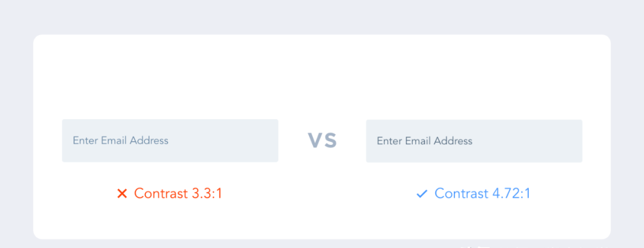Click the faint left "Enter Email Address" placeholder
644x248 pixels.
click(120, 141)
